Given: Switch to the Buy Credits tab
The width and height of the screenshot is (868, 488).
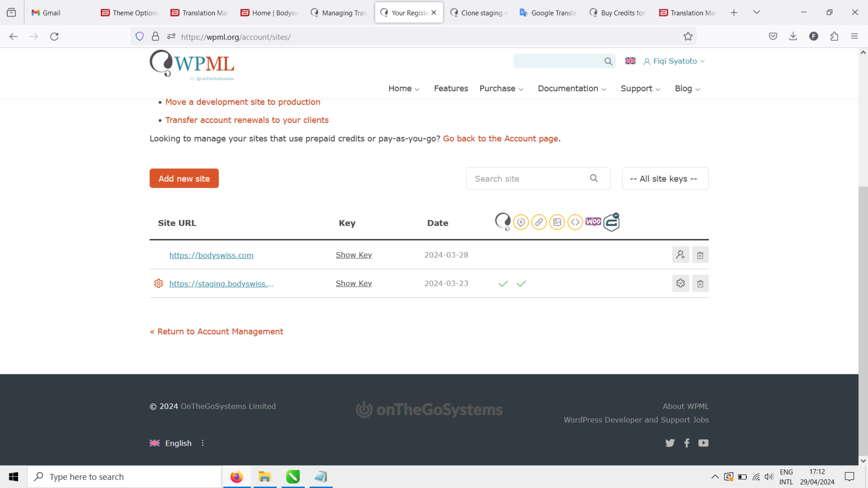Looking at the screenshot, I should pos(618,13).
